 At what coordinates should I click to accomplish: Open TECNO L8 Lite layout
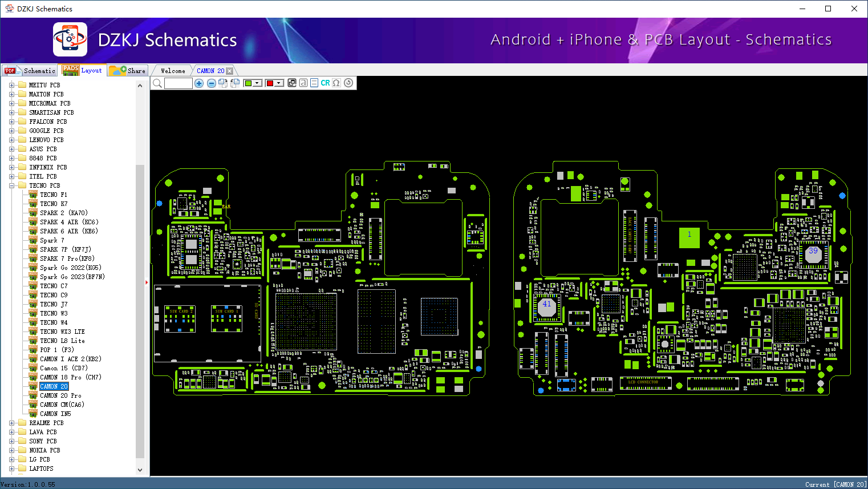click(62, 341)
